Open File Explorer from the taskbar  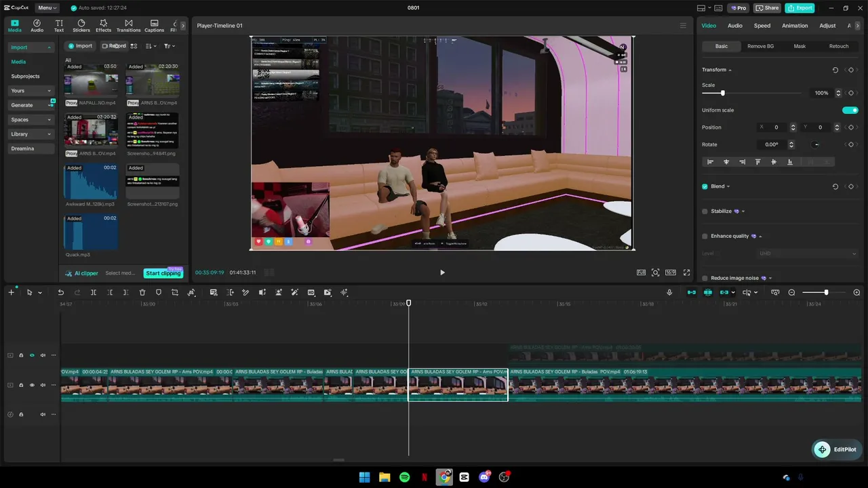click(x=384, y=477)
